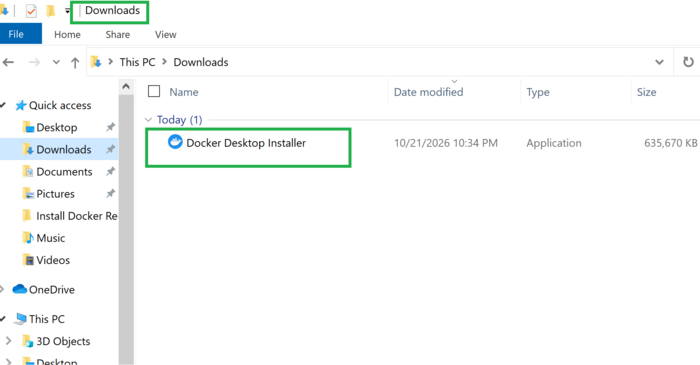Click the OneDrive cloud icon

(x=20, y=289)
